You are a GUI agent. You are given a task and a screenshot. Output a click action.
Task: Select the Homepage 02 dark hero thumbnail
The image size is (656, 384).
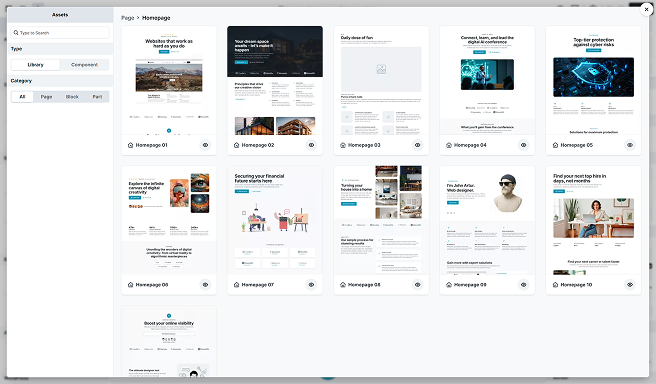(x=275, y=80)
